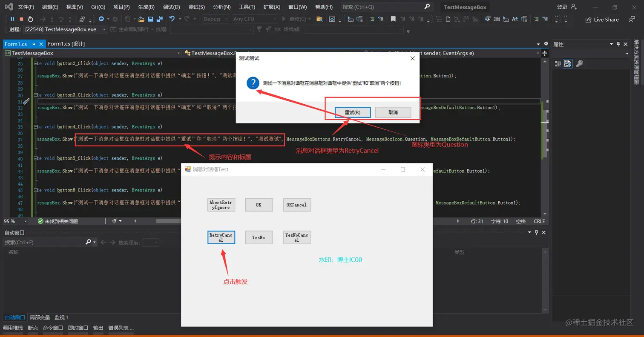Image resolution: width=644 pixels, height=337 pixels.
Task: Open the 错误列表 tab
Action: coord(121,328)
